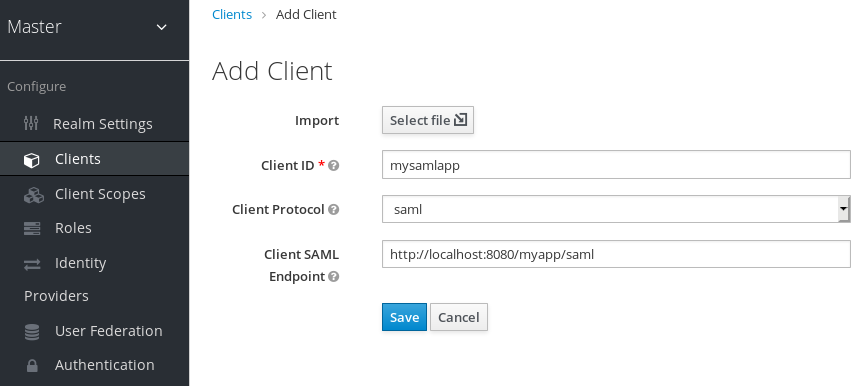Show help tooltip for Client Protocol
Image resolution: width=863 pixels, height=386 pixels.
coord(334,209)
